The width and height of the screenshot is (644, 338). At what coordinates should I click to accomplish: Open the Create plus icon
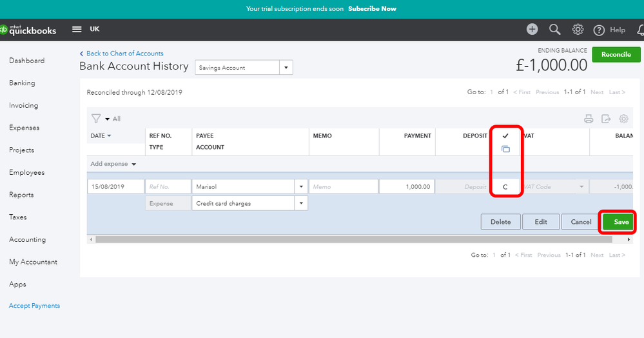[x=532, y=29]
